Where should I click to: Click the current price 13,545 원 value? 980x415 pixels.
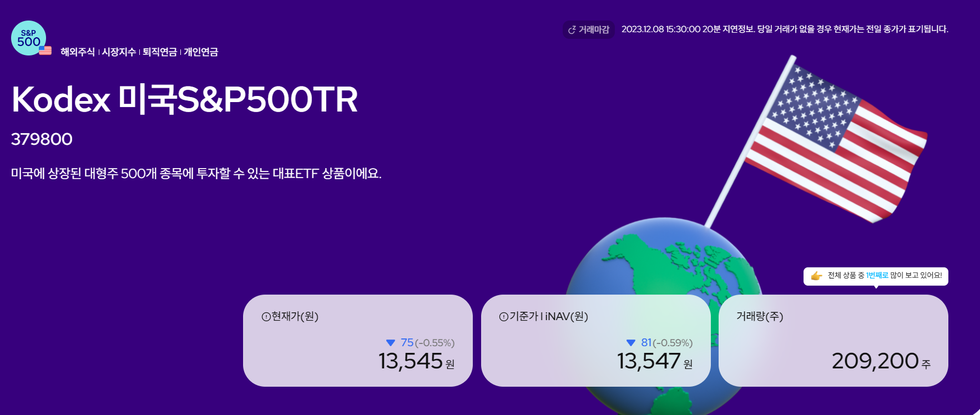point(417,361)
